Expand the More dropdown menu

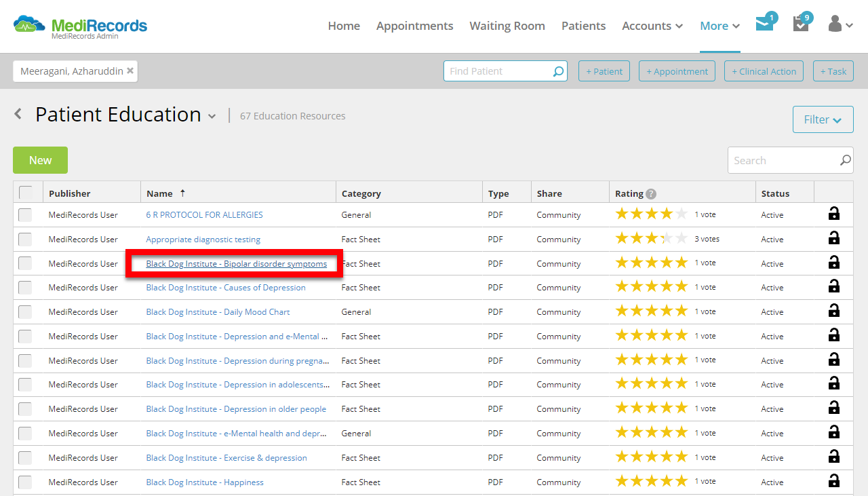point(719,26)
